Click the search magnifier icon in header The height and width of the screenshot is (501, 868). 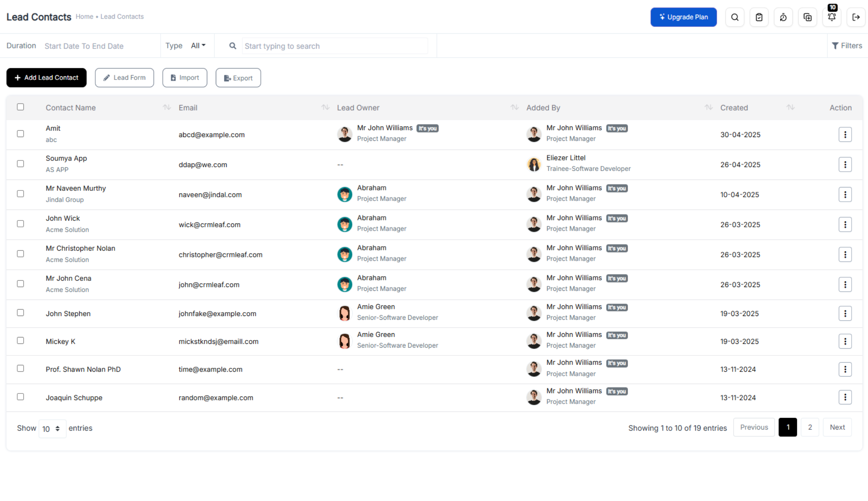click(735, 17)
